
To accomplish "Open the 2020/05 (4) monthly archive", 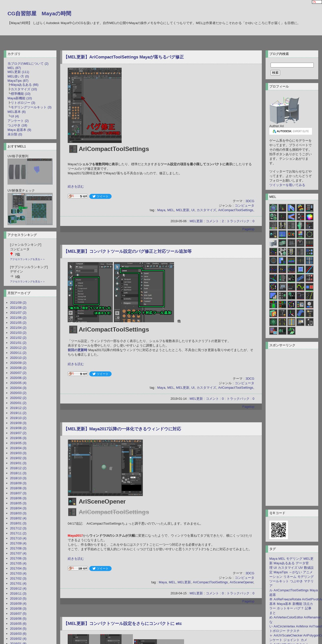I will pos(18,383).
